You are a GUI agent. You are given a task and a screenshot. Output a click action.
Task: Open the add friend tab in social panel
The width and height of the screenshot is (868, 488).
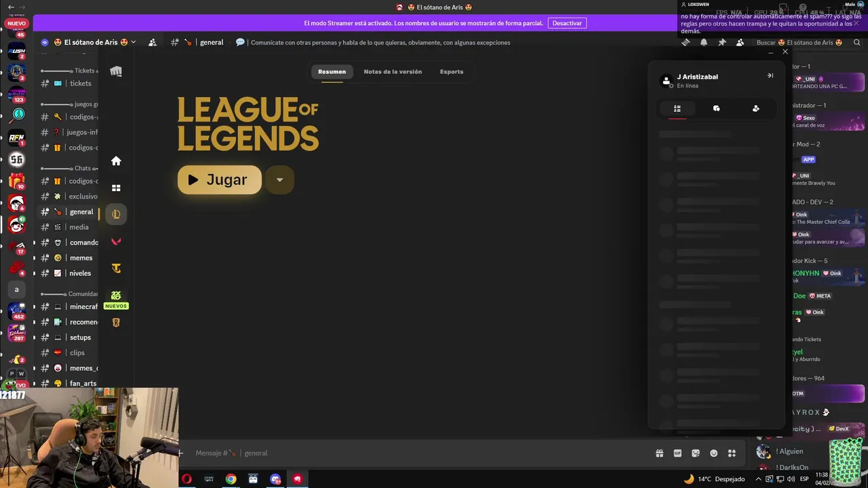point(755,108)
